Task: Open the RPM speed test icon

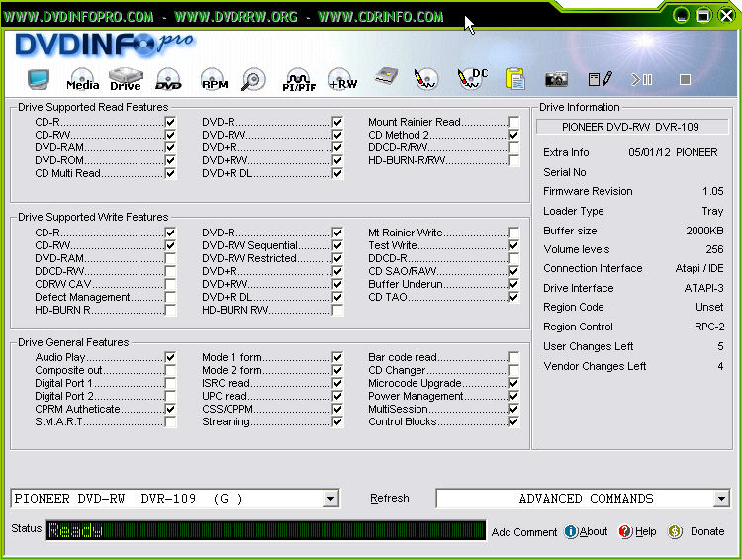Action: [215, 79]
